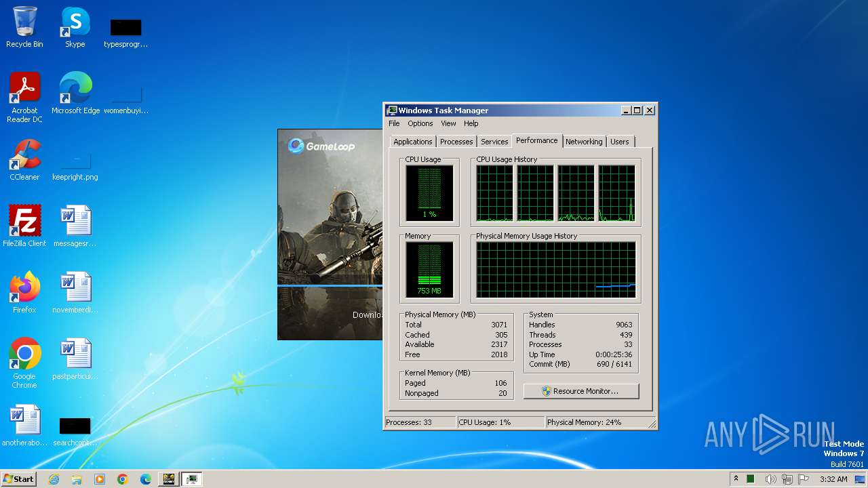The width and height of the screenshot is (868, 488).
Task: Launch Firefox from the desktop
Action: click(24, 293)
